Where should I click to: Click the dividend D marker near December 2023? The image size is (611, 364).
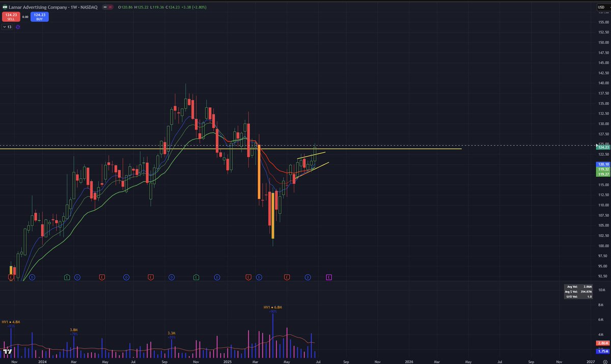[x=32, y=277]
